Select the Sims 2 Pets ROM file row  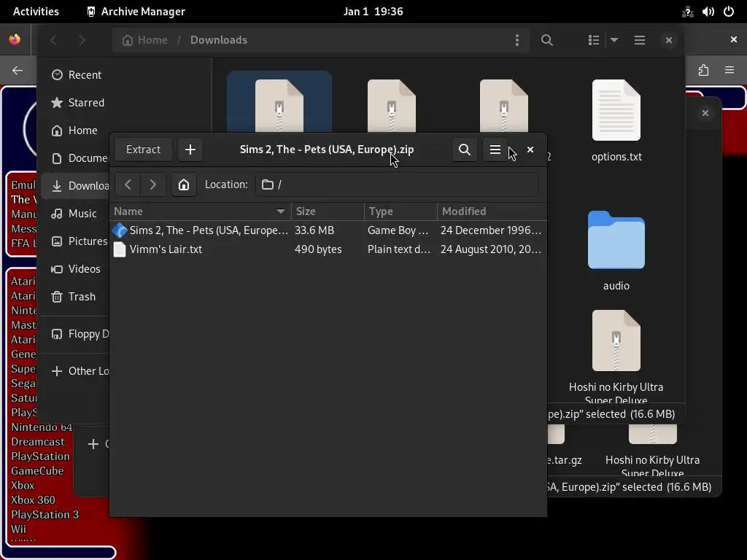[x=328, y=230]
